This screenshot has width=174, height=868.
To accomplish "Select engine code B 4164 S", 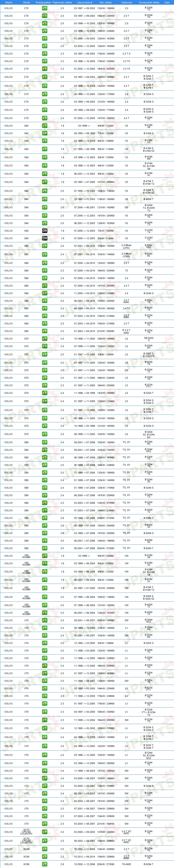I will [149, 134].
